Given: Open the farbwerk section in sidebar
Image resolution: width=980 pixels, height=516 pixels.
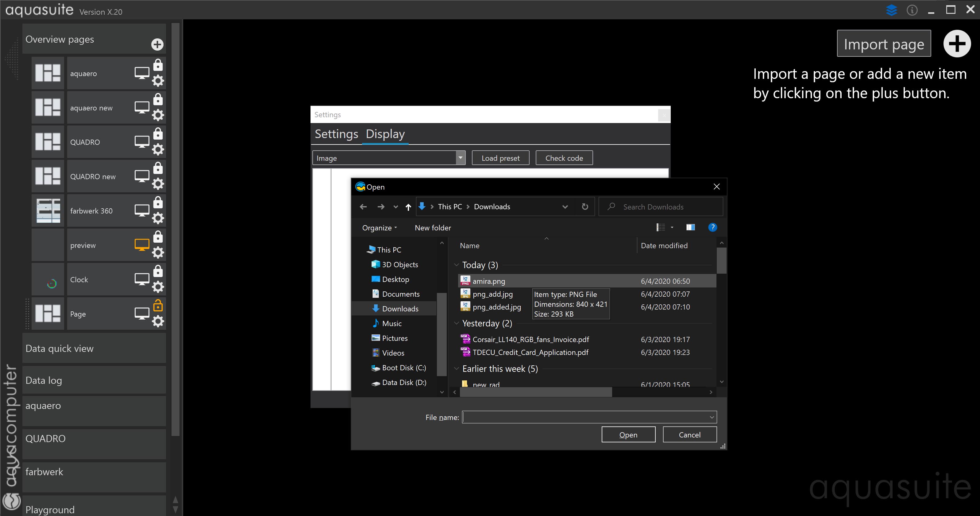Looking at the screenshot, I should (x=94, y=477).
